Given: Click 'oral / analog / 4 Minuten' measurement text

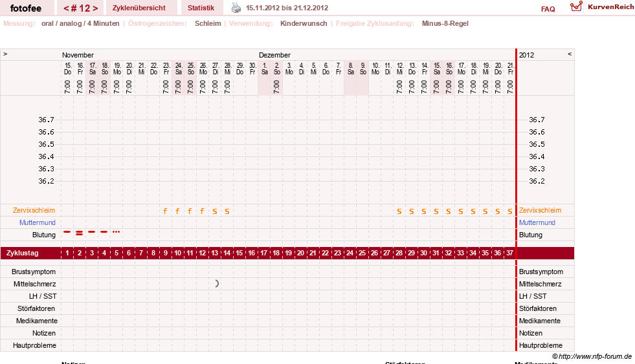Looking at the screenshot, I should (x=80, y=23).
